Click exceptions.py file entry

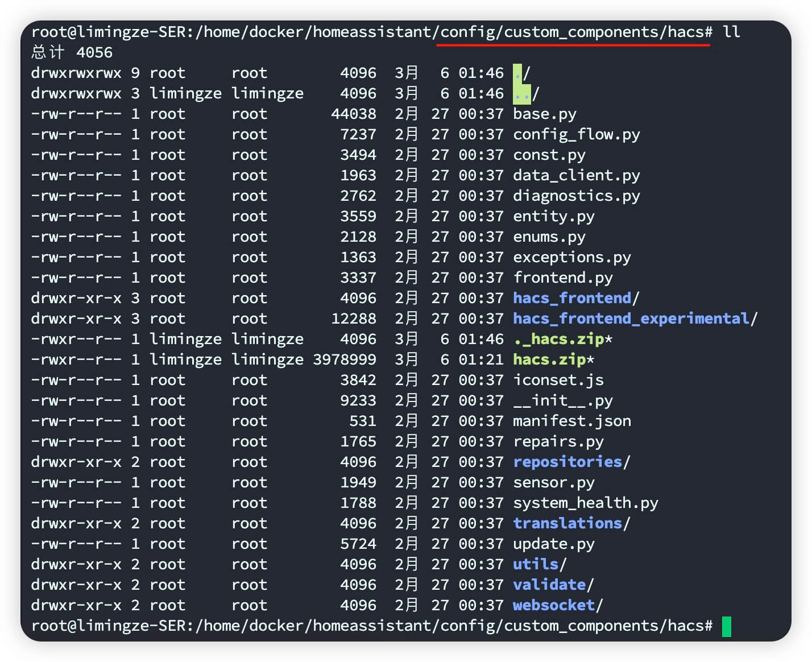pos(571,258)
